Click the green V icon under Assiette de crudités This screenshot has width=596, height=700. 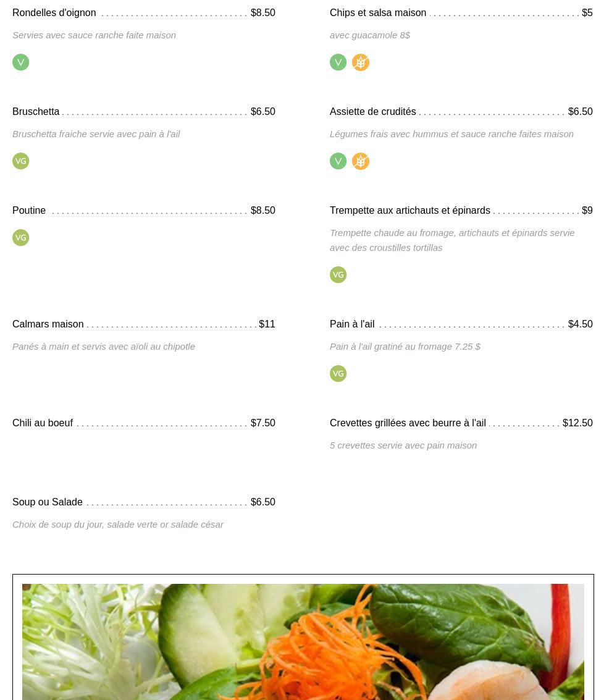338,161
